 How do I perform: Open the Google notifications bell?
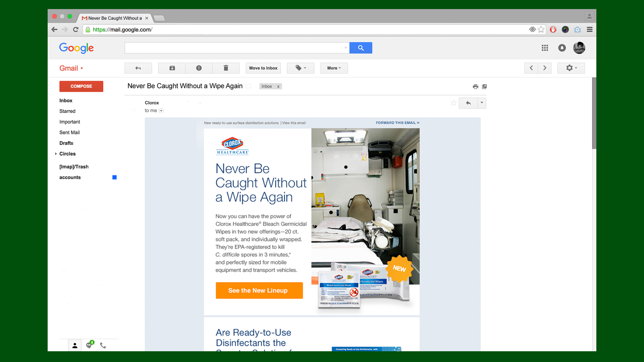(x=562, y=48)
